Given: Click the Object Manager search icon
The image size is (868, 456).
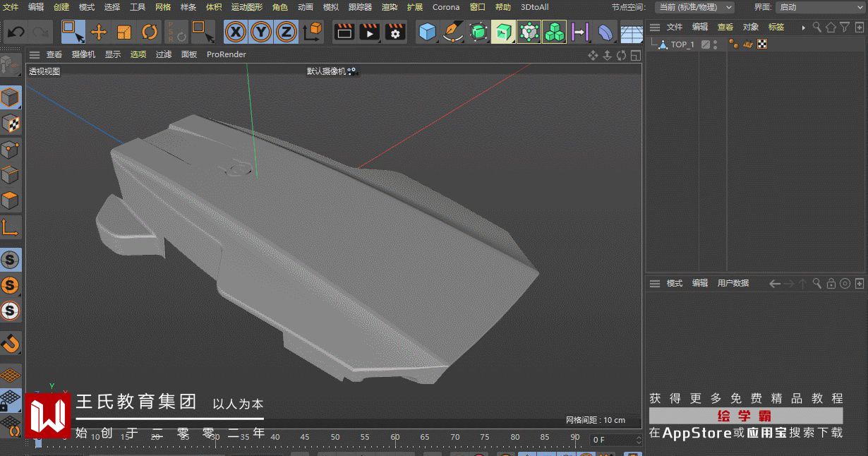Looking at the screenshot, I should click(816, 27).
